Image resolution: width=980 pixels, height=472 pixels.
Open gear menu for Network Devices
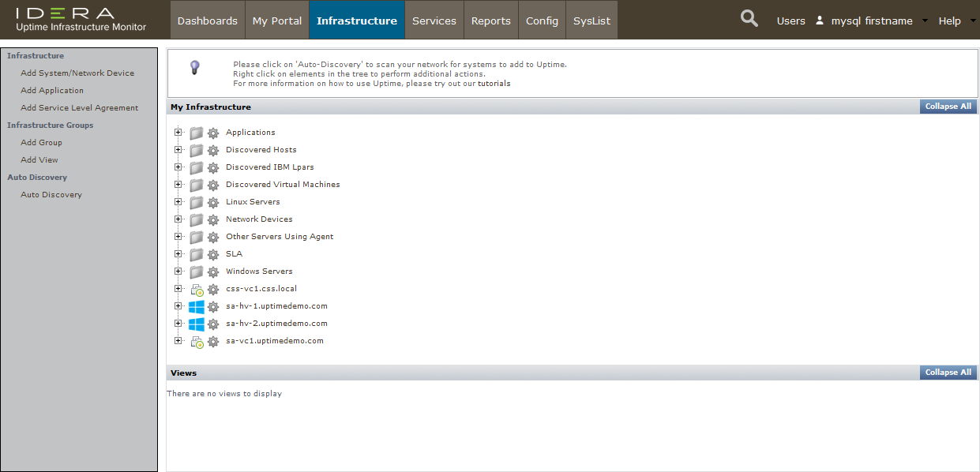[213, 219]
